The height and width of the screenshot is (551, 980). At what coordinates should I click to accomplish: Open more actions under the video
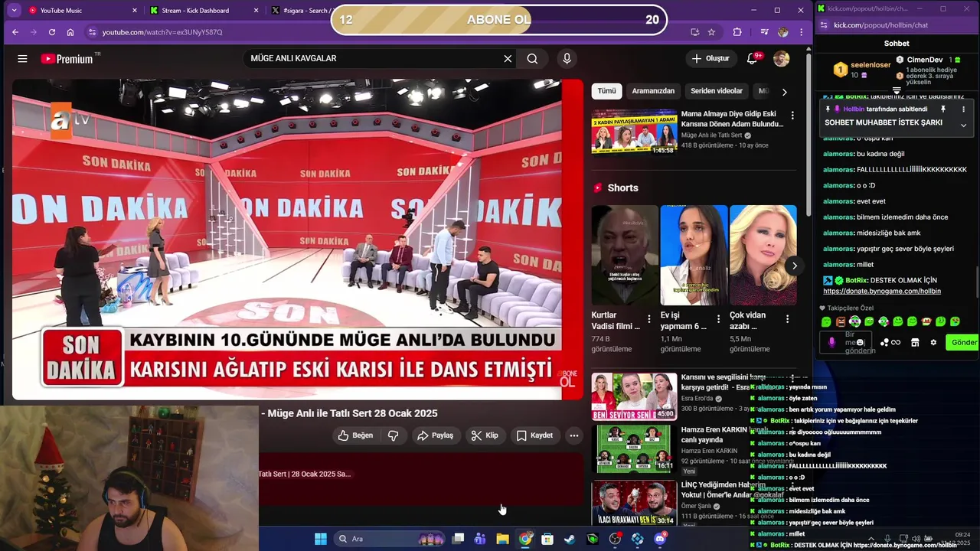(574, 435)
